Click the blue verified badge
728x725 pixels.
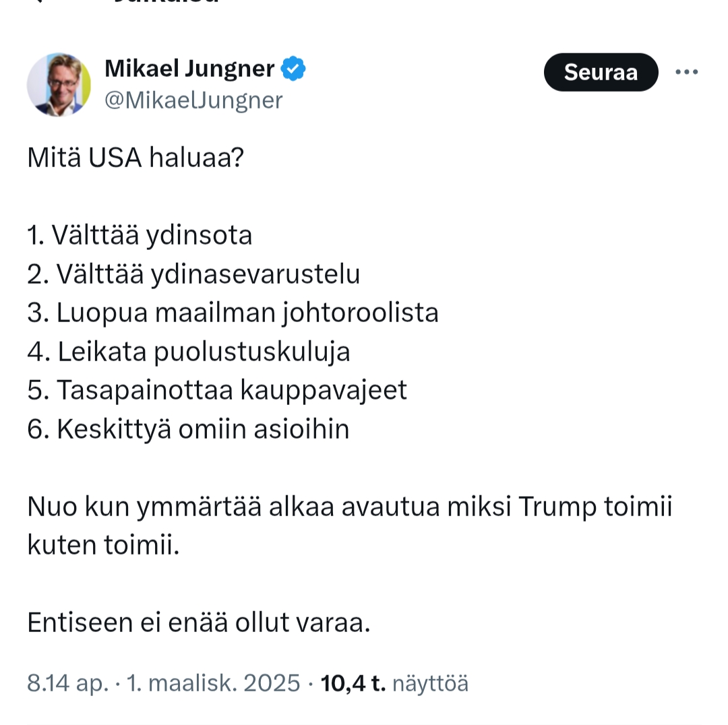[x=293, y=69]
